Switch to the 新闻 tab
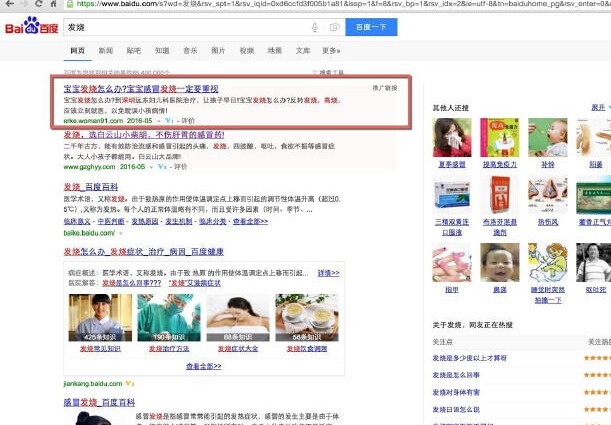Image resolution: width=611 pixels, height=425 pixels. point(106,49)
